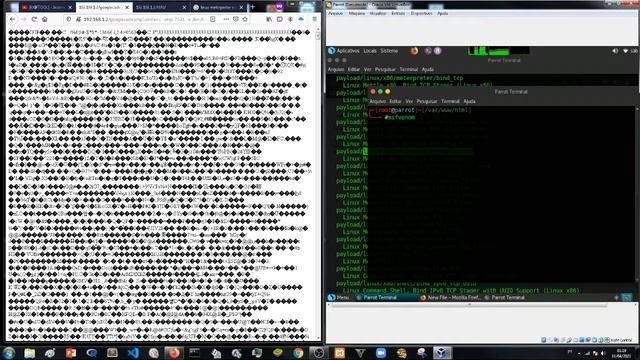
Task: Open command prompt from Windows taskbar
Action: [x=195, y=353]
